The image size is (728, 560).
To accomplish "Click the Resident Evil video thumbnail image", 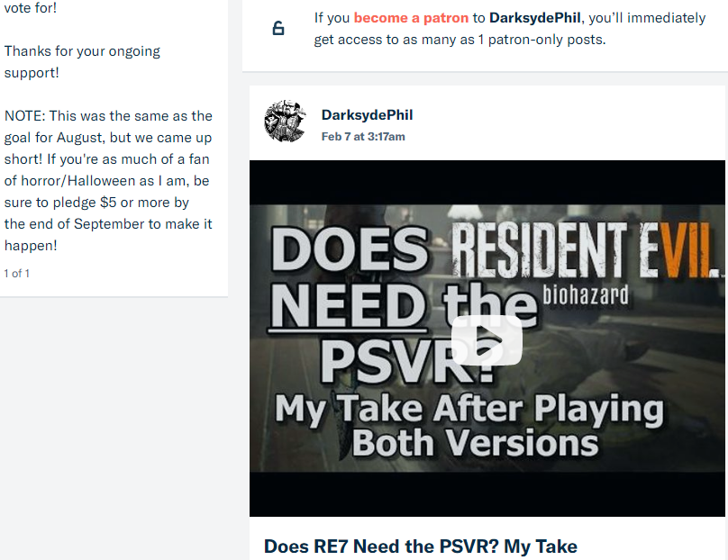I will tap(487, 339).
